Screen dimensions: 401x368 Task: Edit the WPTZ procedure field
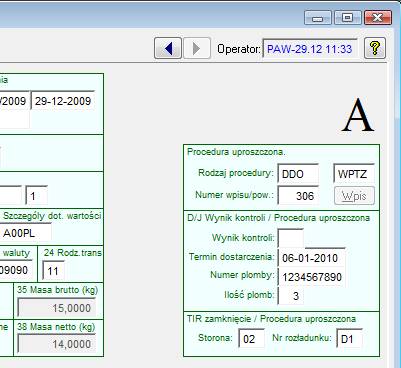coord(354,174)
